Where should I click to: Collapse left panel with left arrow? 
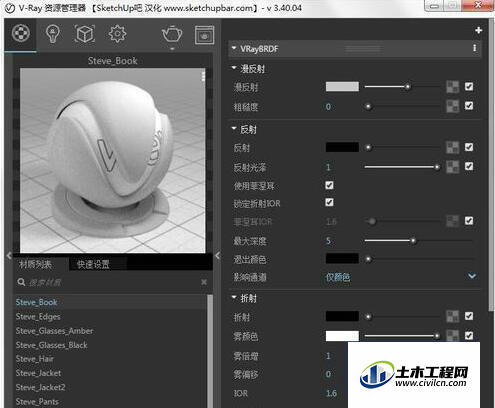coord(9,256)
